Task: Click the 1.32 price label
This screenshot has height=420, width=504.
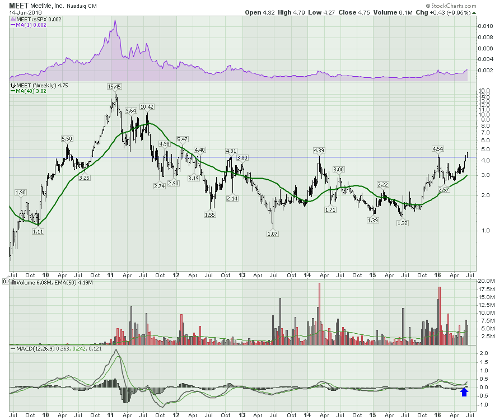Action: [403, 223]
